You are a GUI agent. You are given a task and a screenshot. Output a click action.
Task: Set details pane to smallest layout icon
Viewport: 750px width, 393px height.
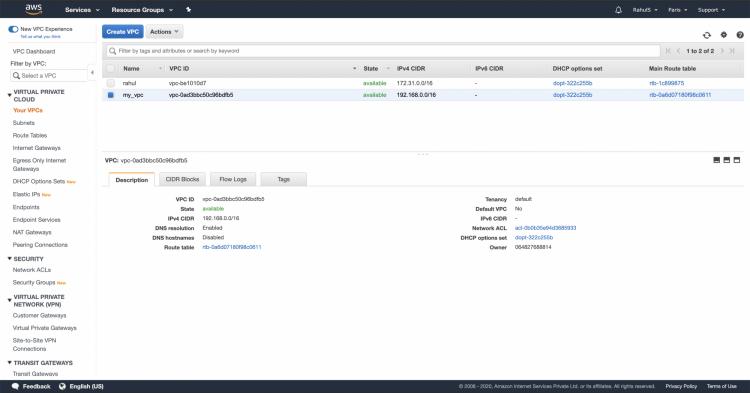[717, 160]
